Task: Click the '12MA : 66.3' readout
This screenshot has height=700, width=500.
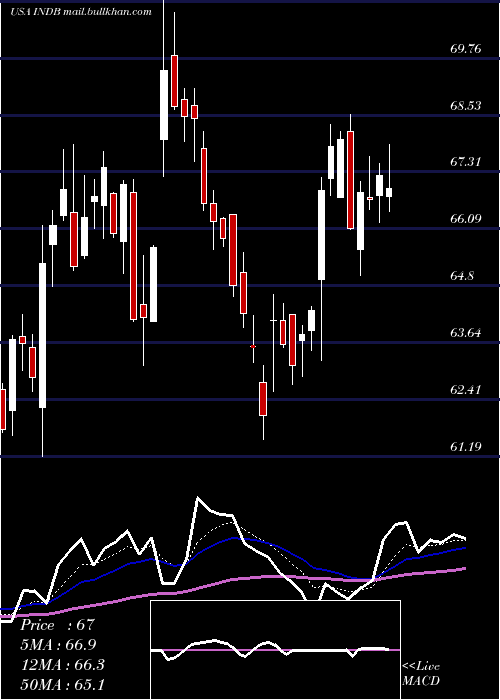Action: 62,665
